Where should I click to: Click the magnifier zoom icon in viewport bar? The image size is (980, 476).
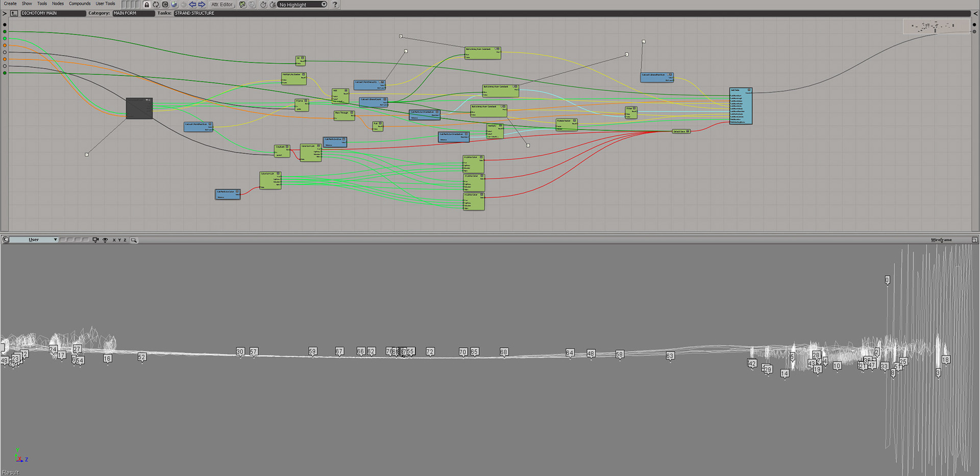[134, 240]
